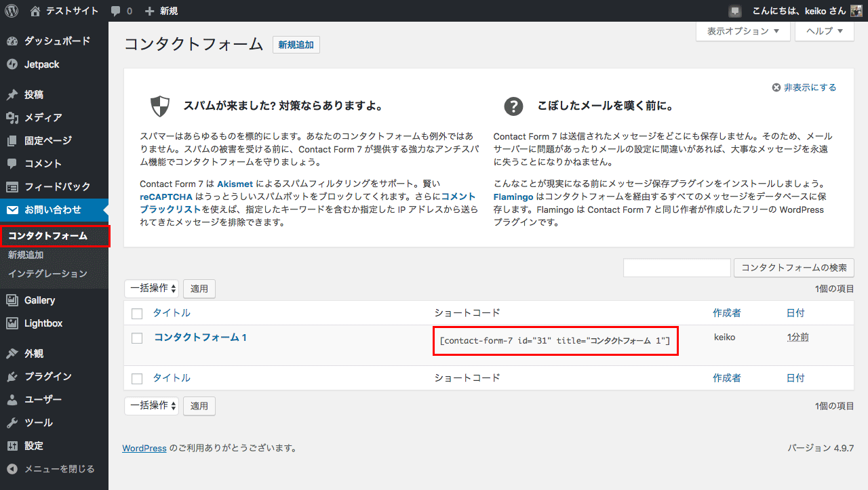Sort by 日付 in the table header
The width and height of the screenshot is (868, 490).
(x=795, y=313)
